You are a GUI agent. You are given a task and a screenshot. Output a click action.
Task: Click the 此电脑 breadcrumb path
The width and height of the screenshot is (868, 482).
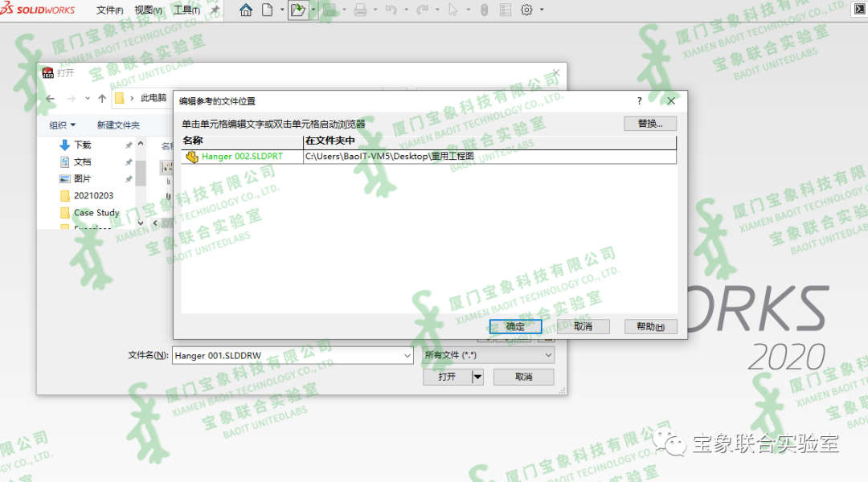154,98
